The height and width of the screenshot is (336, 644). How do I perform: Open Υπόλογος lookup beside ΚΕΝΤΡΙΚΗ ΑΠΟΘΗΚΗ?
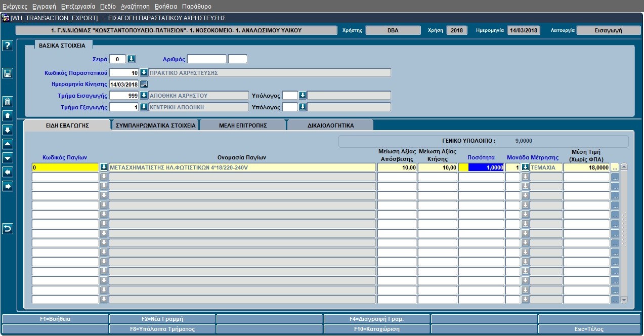pos(303,107)
